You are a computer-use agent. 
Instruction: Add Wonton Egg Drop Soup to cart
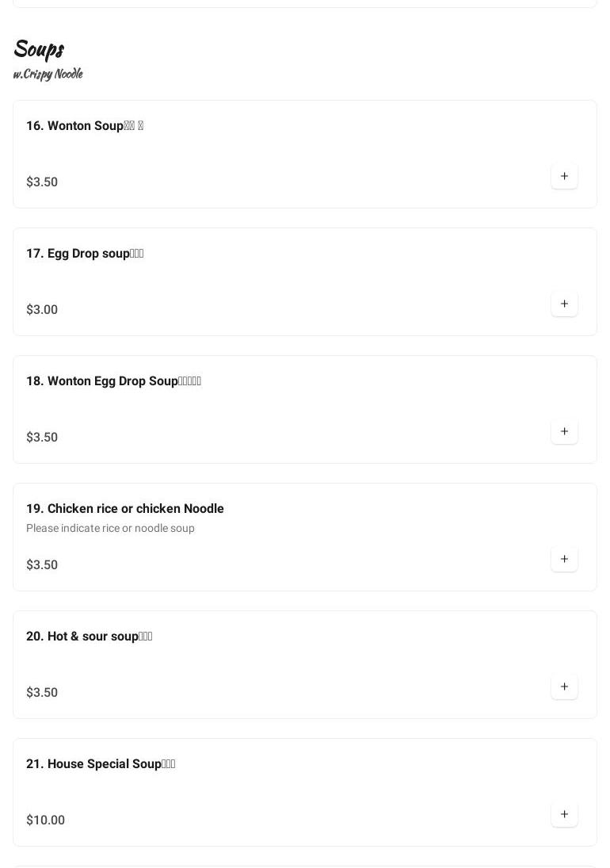click(x=564, y=431)
